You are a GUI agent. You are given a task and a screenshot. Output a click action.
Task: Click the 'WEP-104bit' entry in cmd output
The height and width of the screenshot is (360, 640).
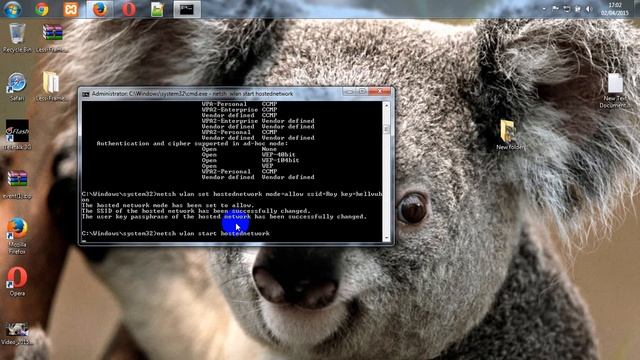click(280, 160)
